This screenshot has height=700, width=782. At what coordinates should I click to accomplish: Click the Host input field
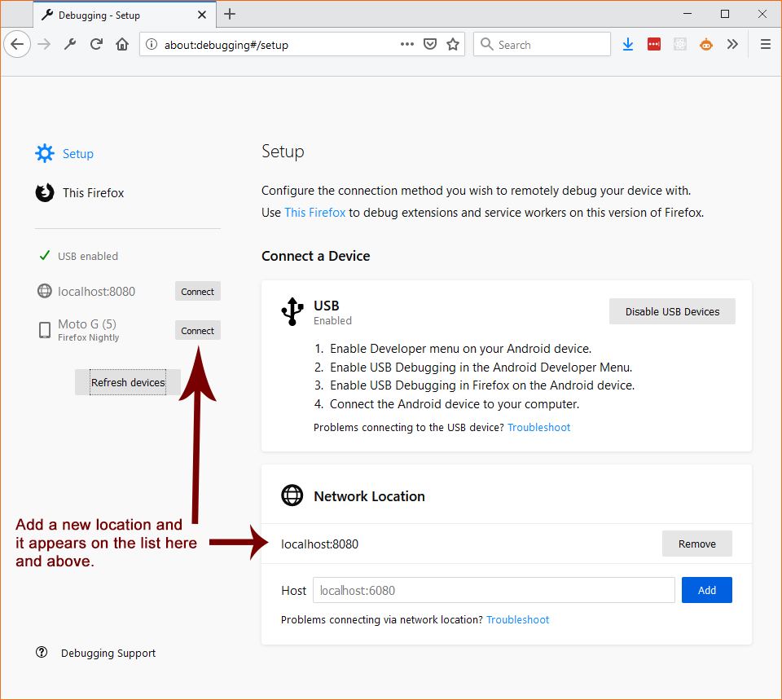(494, 590)
